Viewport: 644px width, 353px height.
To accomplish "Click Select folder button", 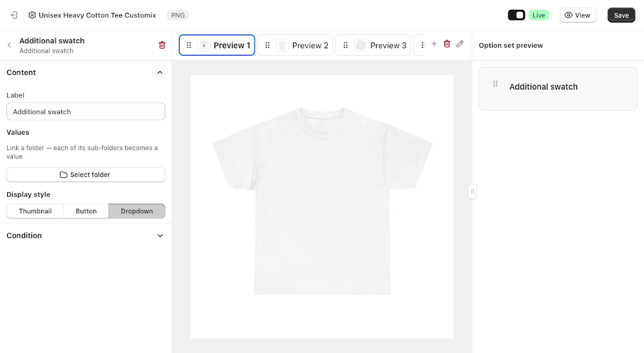I will click(86, 175).
